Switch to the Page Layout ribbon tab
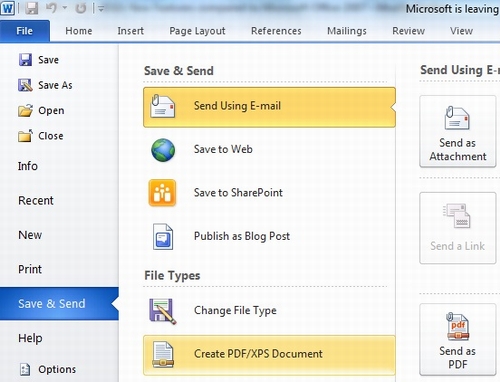The width and height of the screenshot is (500, 382). click(197, 31)
